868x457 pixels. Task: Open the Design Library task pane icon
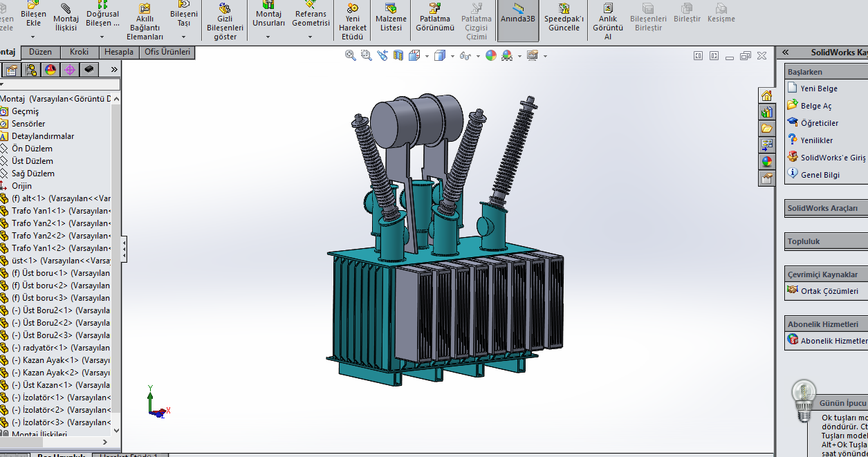(766, 112)
